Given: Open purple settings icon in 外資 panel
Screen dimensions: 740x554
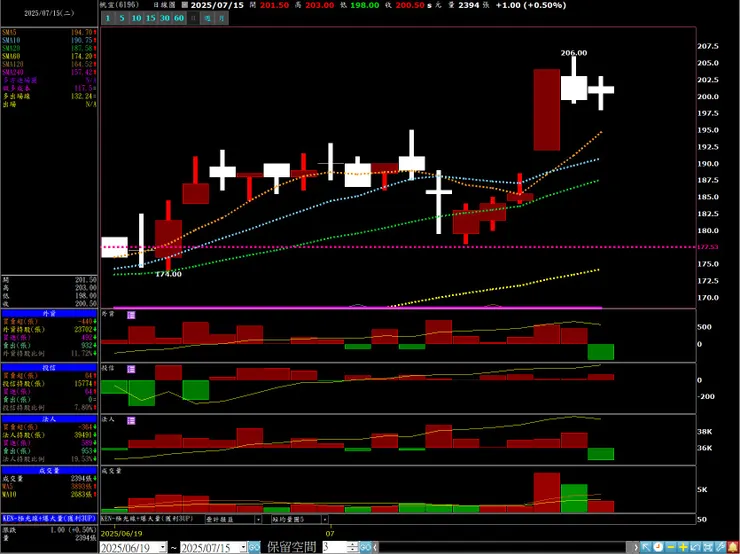Looking at the screenshot, I should [x=131, y=315].
